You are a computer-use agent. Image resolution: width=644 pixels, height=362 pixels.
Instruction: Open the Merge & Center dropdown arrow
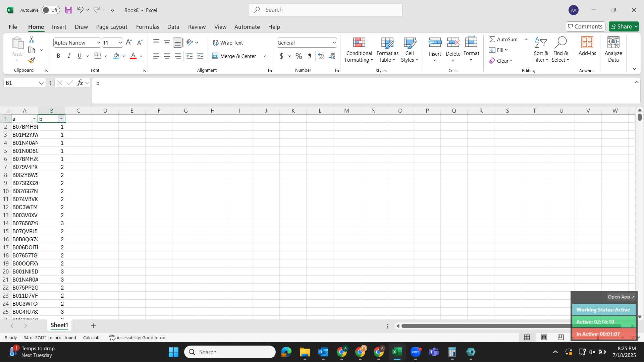265,56
